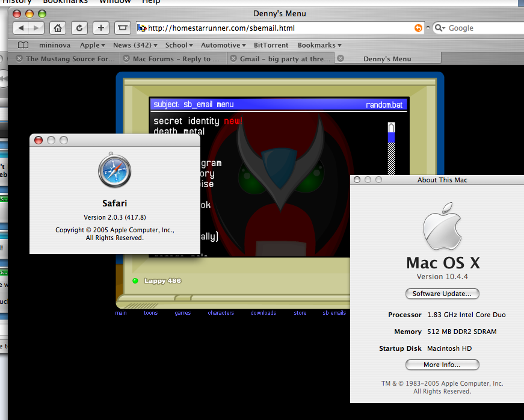The height and width of the screenshot is (420, 524).
Task: Open the home page using the house icon
Action: (58, 28)
